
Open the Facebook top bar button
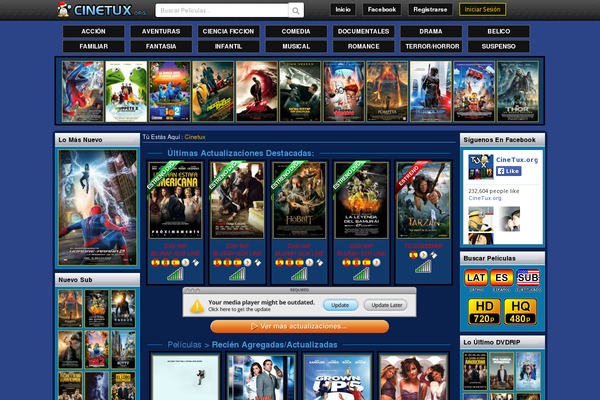pos(382,10)
